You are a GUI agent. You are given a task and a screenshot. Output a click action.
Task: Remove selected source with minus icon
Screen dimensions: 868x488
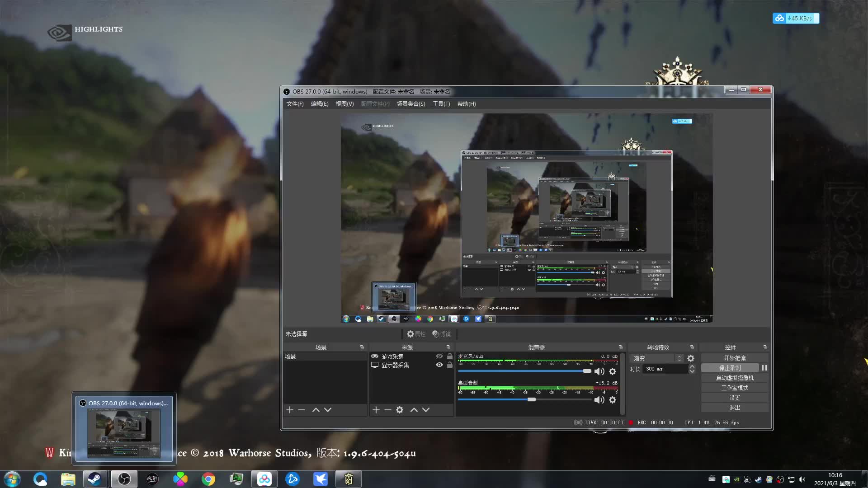pos(388,410)
